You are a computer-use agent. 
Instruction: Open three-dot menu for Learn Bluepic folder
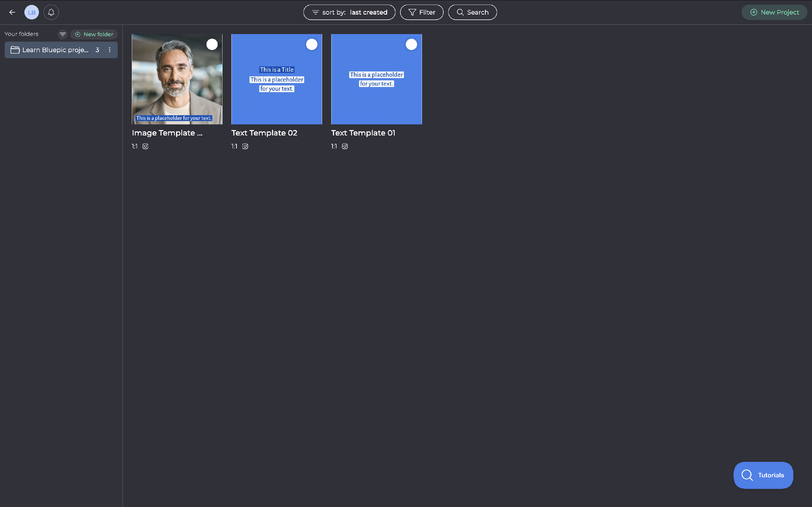(x=110, y=50)
